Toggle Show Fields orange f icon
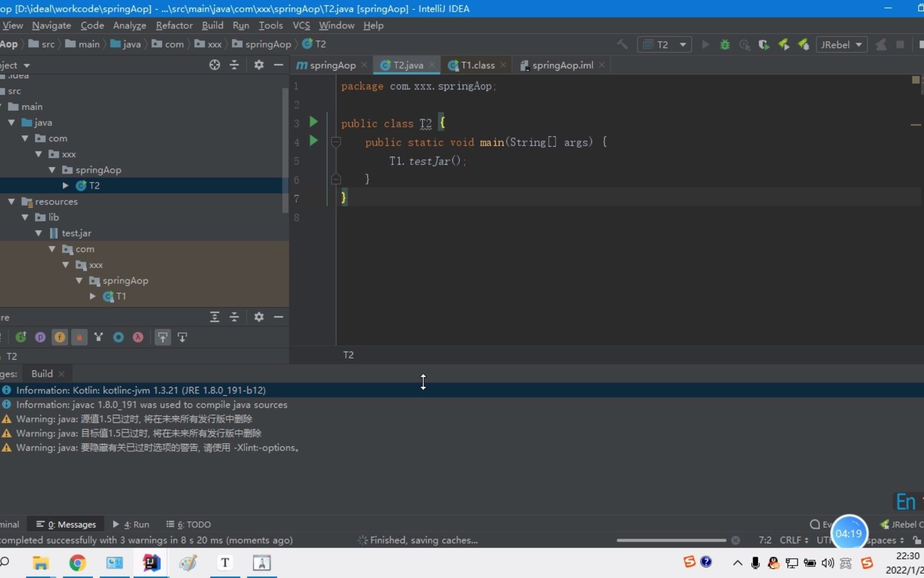The height and width of the screenshot is (578, 924). tap(60, 337)
